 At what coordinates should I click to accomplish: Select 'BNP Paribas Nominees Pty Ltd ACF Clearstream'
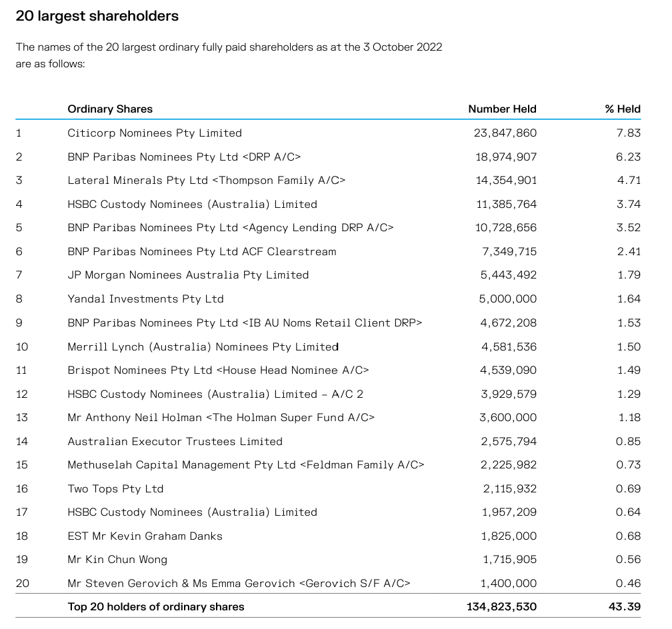pyautogui.click(x=202, y=251)
